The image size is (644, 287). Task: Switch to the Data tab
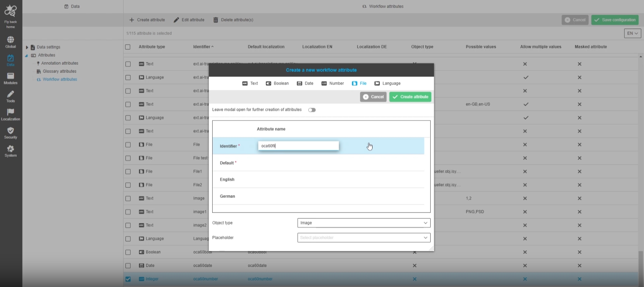[72, 7]
